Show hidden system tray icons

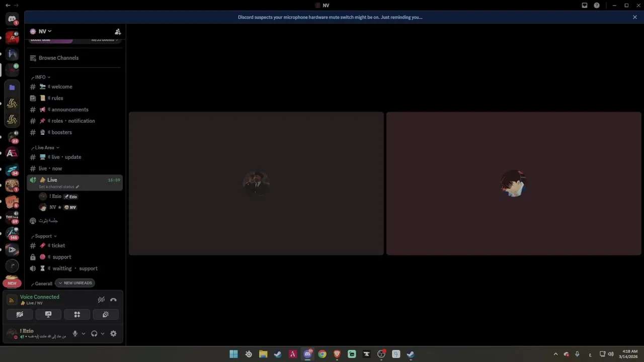click(x=555, y=354)
